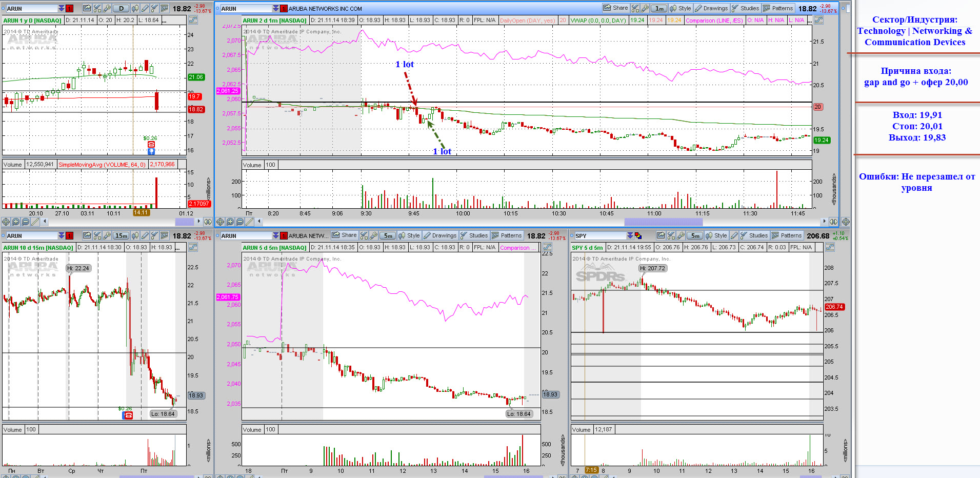Viewport: 980px width, 478px height.
Task: Click the ARUN symbol field on the 1m chart
Action: coord(246,8)
